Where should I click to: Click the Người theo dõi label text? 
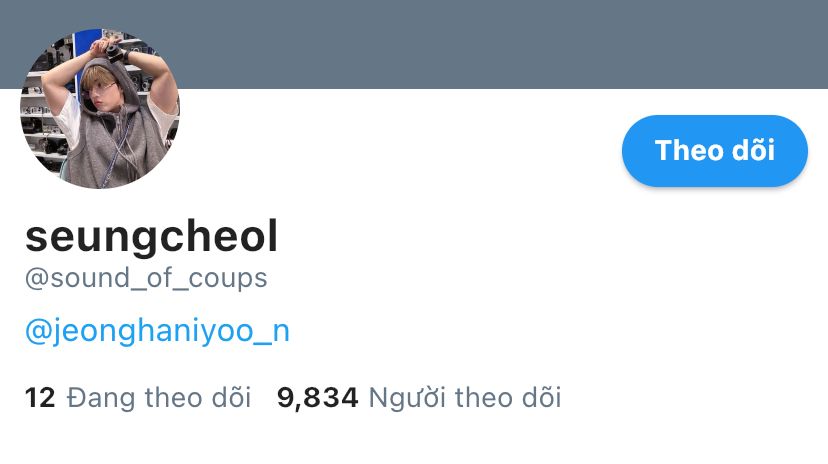[465, 397]
